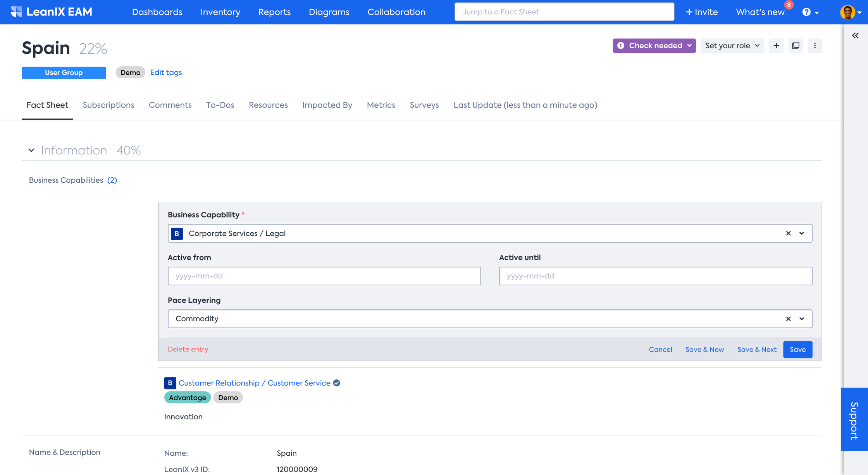Click the blue Save button
The height and width of the screenshot is (475, 868).
coord(797,350)
